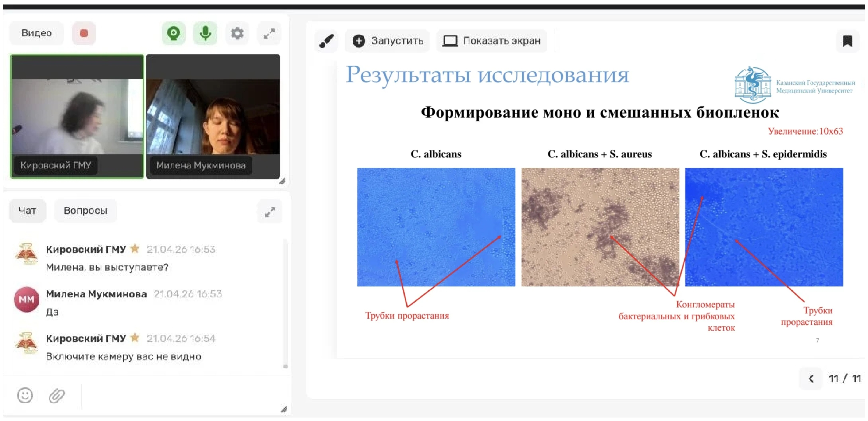
Task: Open the Вопросы tab
Action: click(85, 210)
